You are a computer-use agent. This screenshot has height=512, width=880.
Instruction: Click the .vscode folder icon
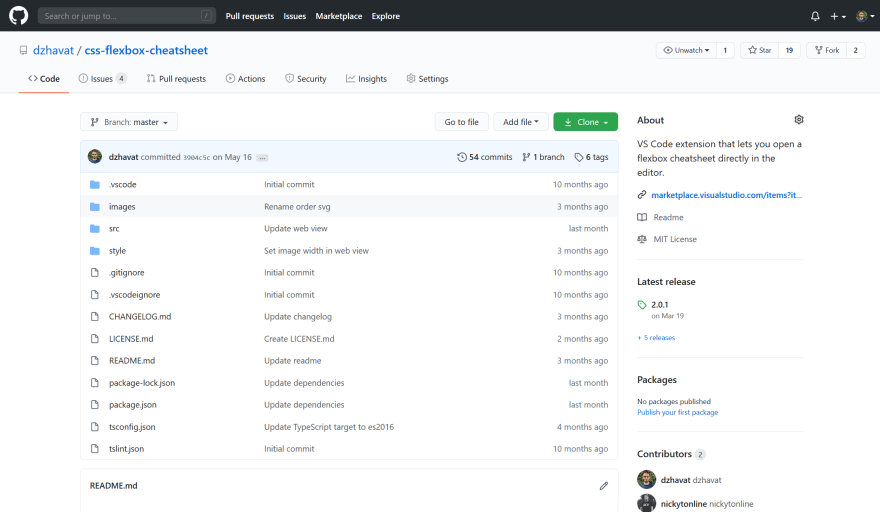[95, 185]
